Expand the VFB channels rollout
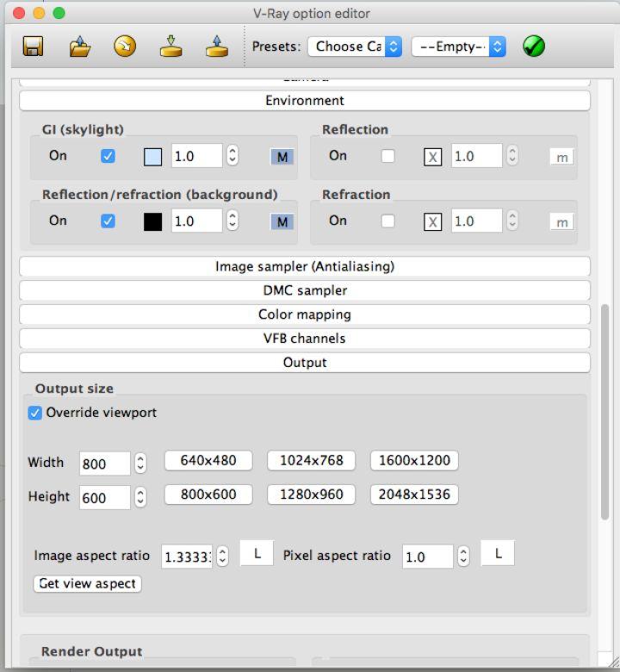This screenshot has height=672, width=620. 305,339
